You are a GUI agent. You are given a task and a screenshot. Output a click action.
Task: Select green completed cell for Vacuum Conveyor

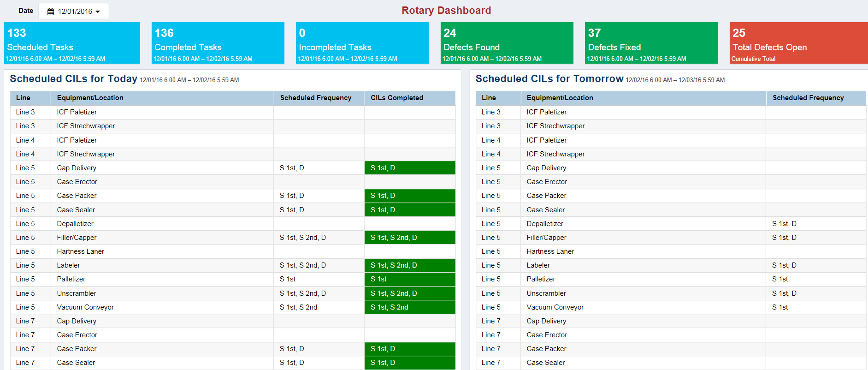410,307
